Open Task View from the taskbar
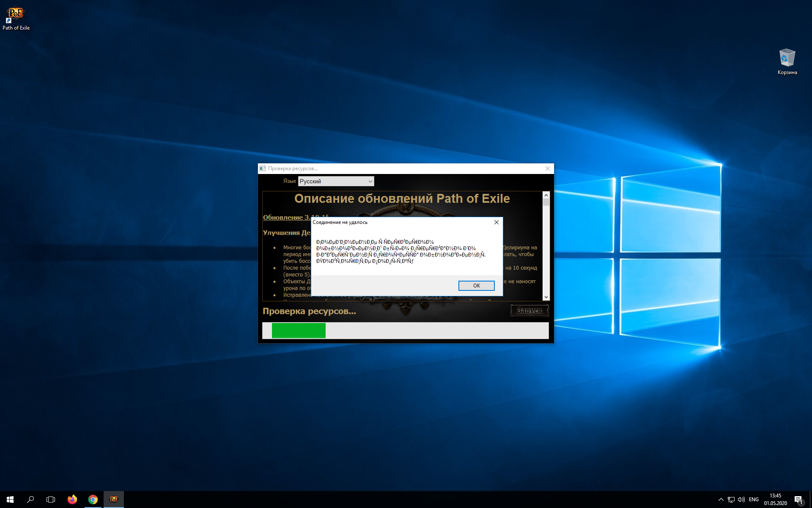 click(x=51, y=500)
